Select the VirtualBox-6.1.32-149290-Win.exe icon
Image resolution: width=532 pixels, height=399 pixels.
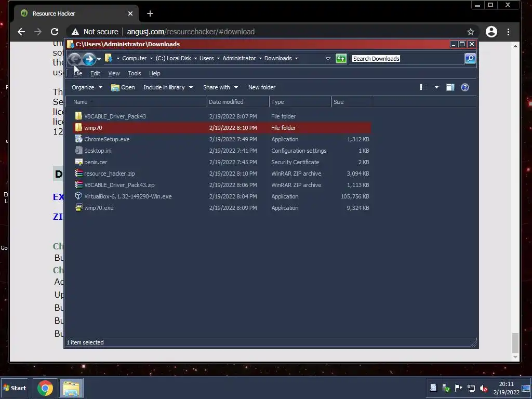tap(78, 196)
